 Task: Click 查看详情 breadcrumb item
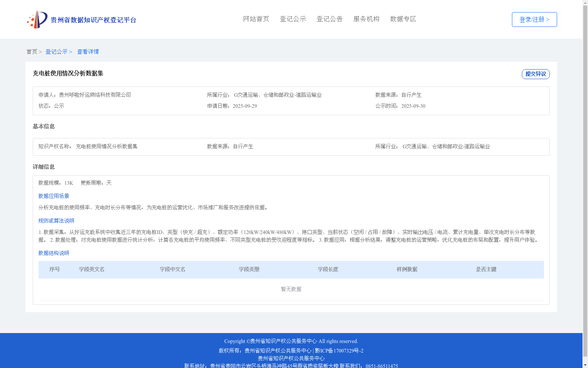click(88, 52)
